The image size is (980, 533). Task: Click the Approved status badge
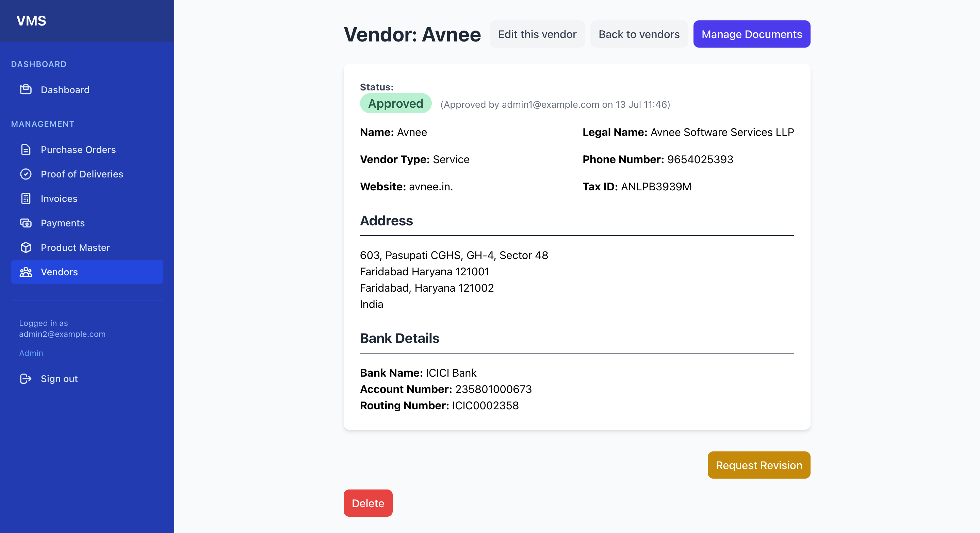click(x=395, y=103)
